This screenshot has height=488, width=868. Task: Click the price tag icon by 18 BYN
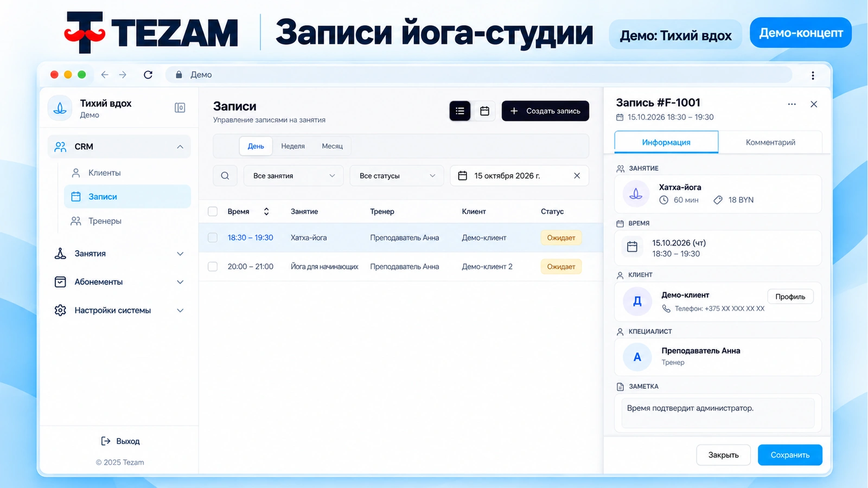point(718,200)
